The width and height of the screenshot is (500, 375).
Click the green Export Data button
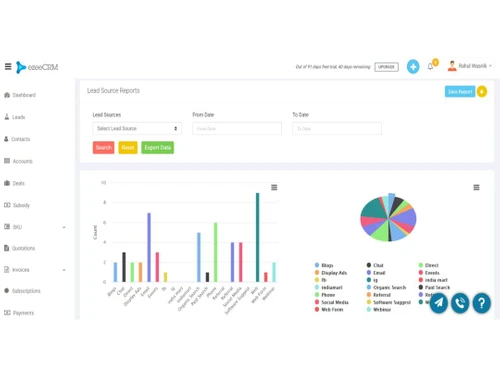157,147
